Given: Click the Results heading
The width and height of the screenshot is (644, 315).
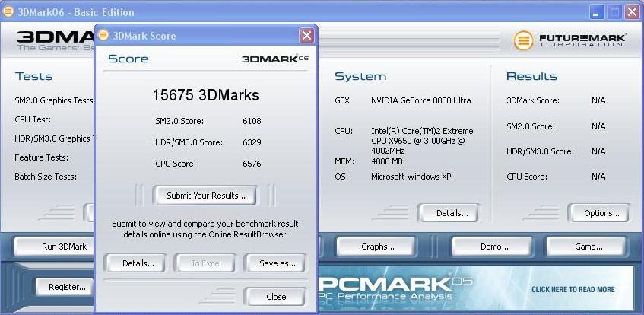Looking at the screenshot, I should pyautogui.click(x=531, y=77).
